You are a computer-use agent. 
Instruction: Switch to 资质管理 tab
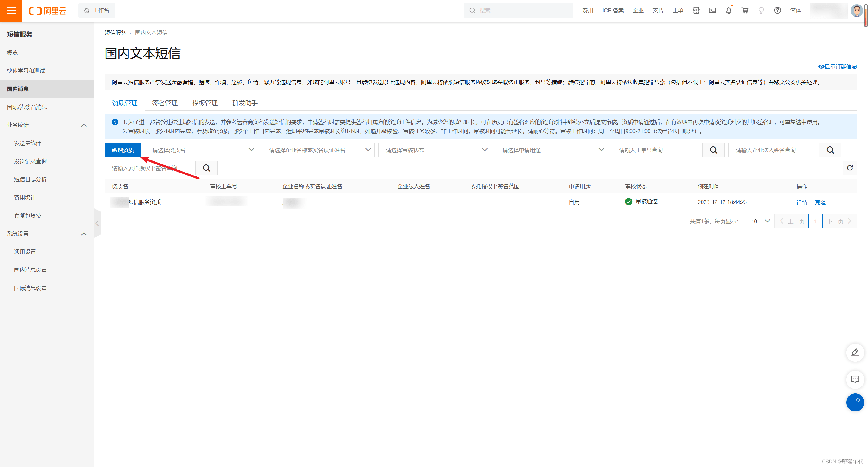tap(125, 103)
